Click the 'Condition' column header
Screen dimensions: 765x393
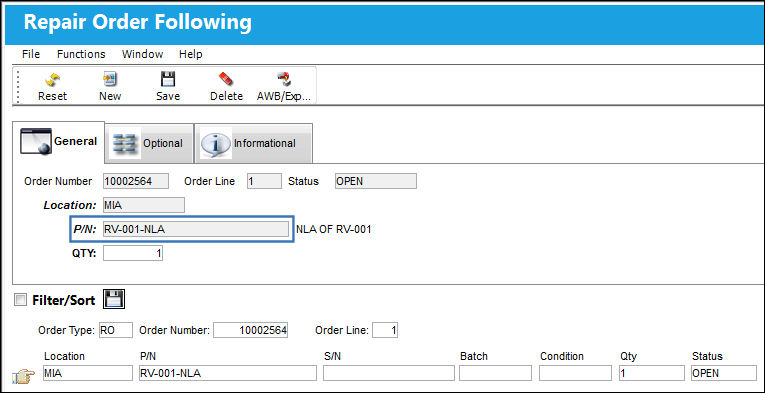coord(562,356)
